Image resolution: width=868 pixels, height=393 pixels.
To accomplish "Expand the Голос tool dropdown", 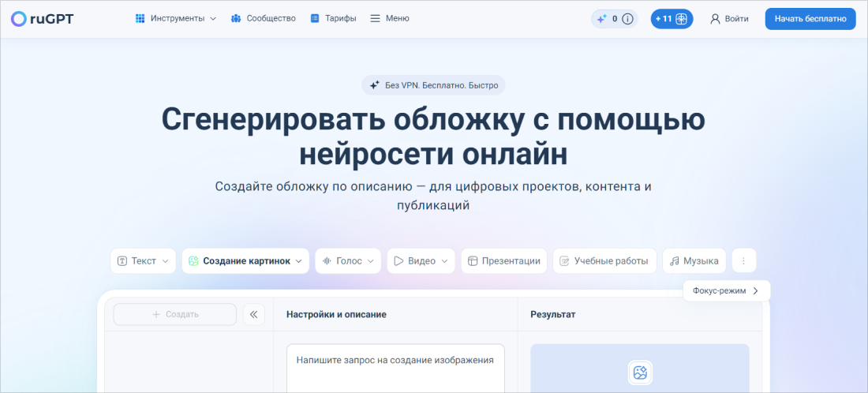I will click(348, 261).
